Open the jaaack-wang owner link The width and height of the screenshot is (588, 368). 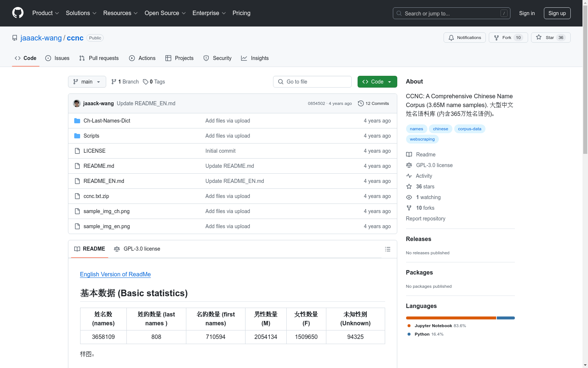click(41, 38)
